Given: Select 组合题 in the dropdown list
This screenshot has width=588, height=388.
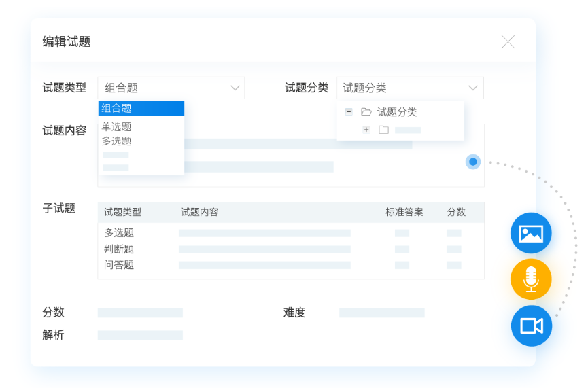Looking at the screenshot, I should coord(141,109).
